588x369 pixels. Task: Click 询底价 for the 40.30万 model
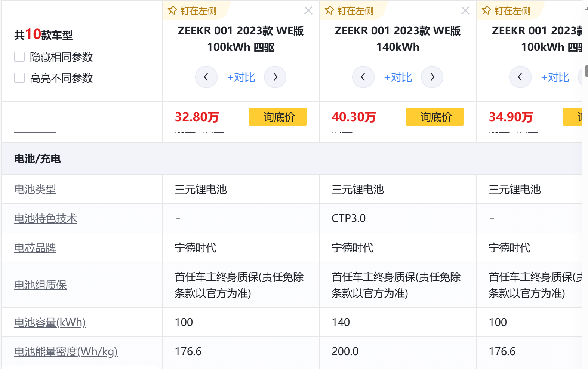tap(435, 117)
